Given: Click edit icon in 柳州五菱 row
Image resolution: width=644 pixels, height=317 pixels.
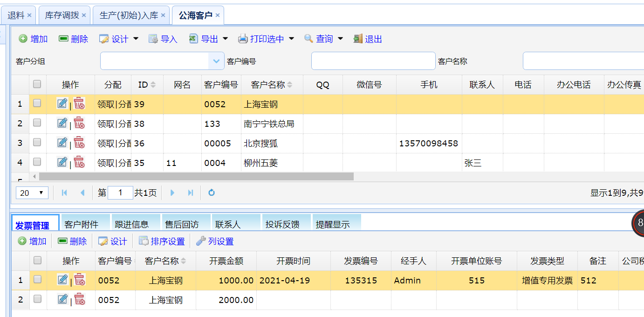Looking at the screenshot, I should coord(62,162).
